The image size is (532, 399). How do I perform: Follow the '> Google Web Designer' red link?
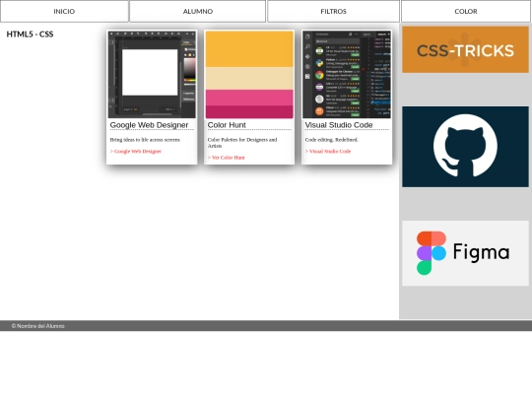pos(136,152)
